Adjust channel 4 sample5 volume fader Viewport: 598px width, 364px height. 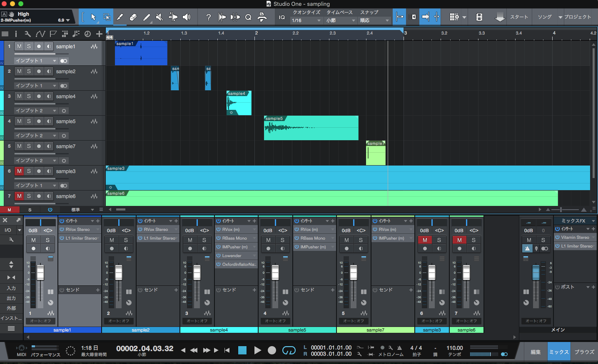tap(275, 273)
